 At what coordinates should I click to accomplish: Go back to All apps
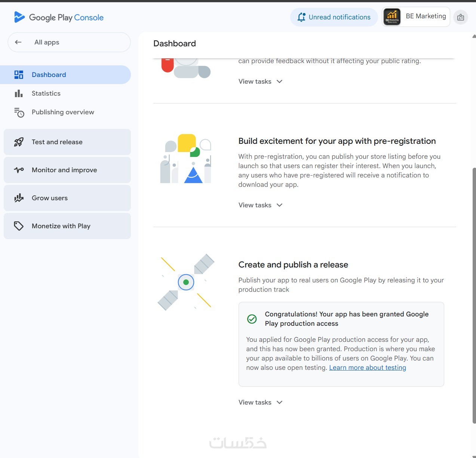pyautogui.click(x=69, y=42)
